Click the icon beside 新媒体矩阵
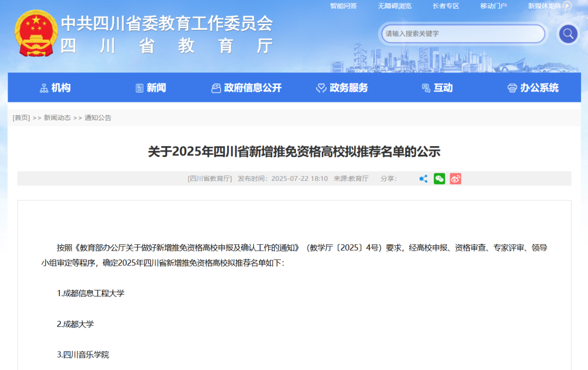The image size is (588, 370). tap(567, 6)
